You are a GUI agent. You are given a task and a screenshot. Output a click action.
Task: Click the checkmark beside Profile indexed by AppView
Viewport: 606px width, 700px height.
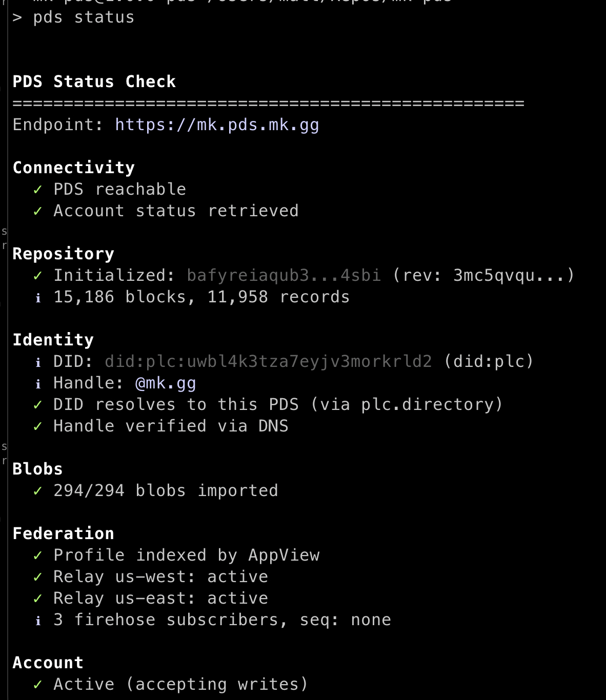[37, 556]
